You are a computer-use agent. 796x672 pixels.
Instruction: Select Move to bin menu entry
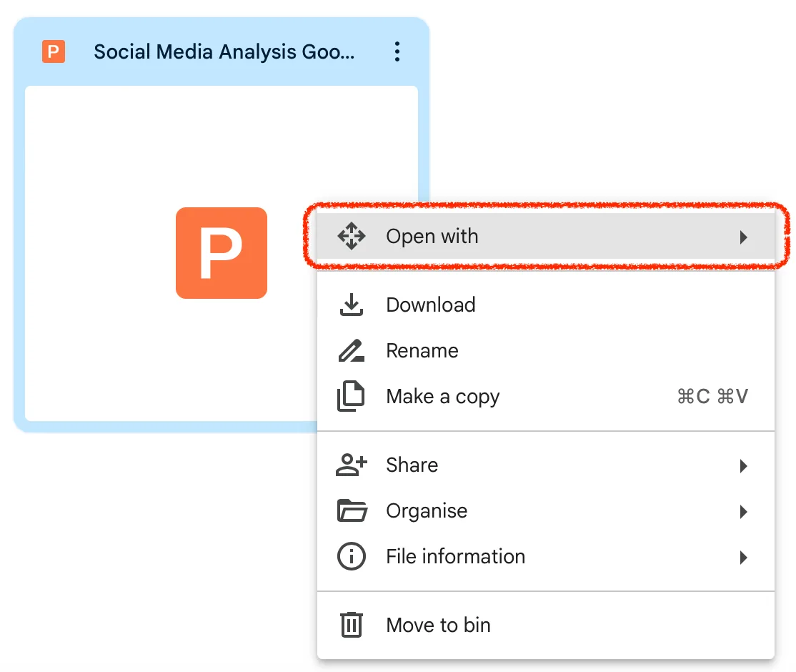(x=546, y=625)
